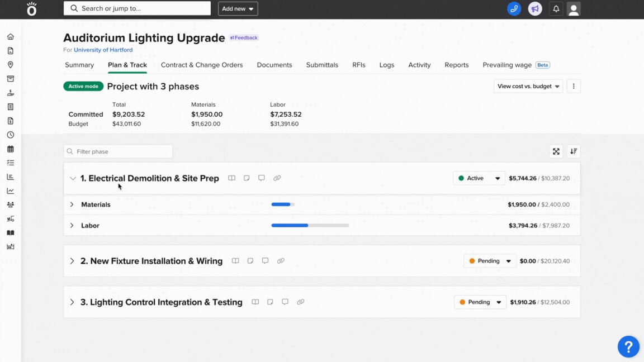The height and width of the screenshot is (362, 644).
Task: Open the View cost vs. budget dropdown
Action: (x=528, y=86)
